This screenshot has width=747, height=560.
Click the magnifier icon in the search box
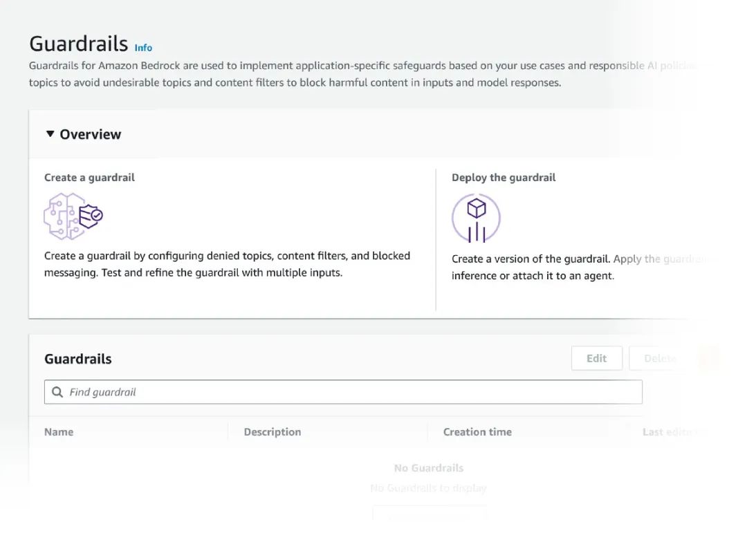pos(57,392)
